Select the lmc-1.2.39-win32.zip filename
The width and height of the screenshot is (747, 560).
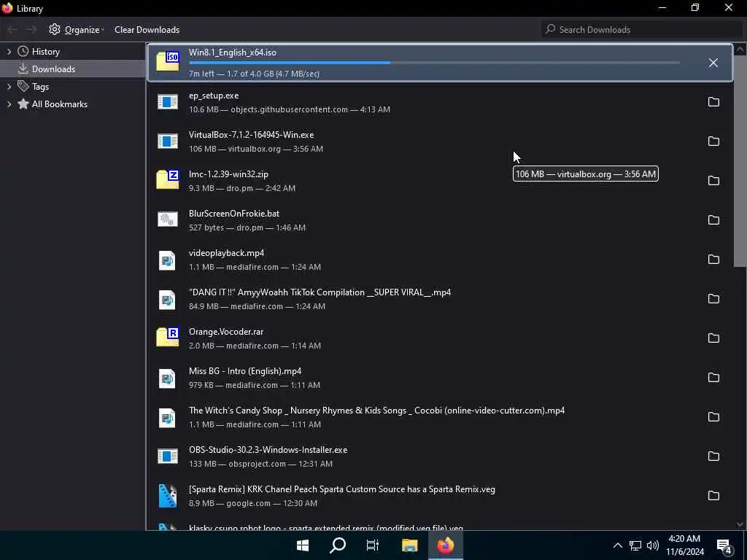click(228, 174)
